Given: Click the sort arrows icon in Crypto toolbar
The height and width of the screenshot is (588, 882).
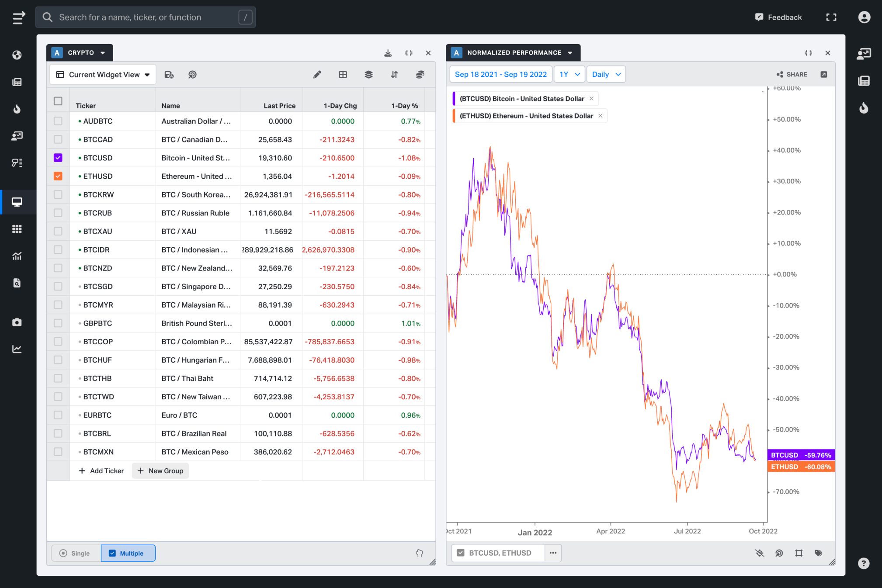Looking at the screenshot, I should pyautogui.click(x=395, y=75).
